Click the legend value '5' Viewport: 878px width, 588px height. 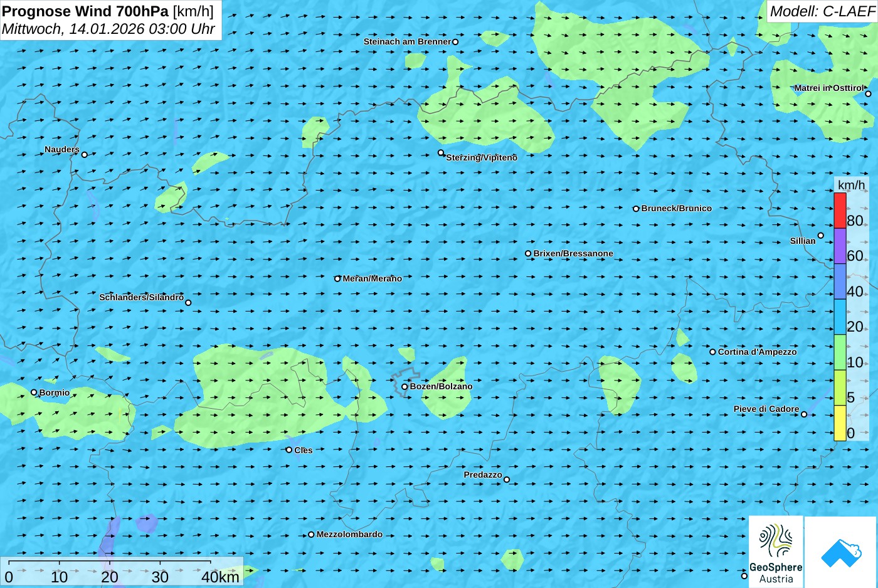[x=850, y=397]
